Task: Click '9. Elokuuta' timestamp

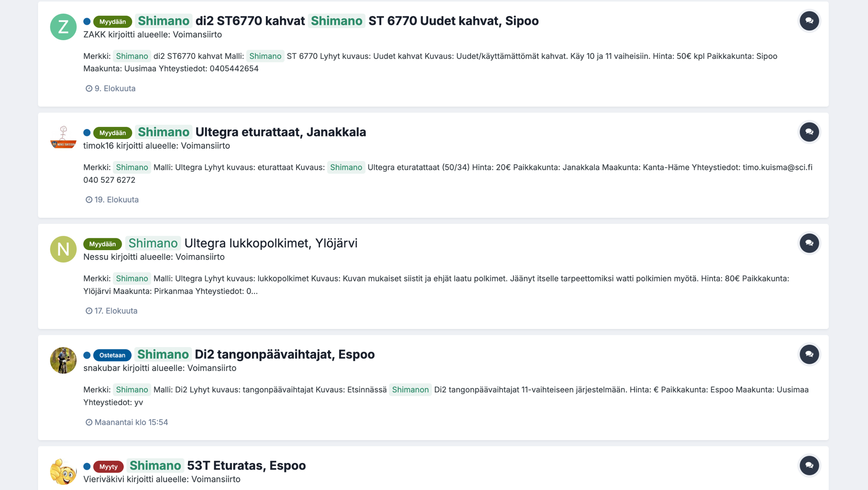Action: [x=115, y=88]
